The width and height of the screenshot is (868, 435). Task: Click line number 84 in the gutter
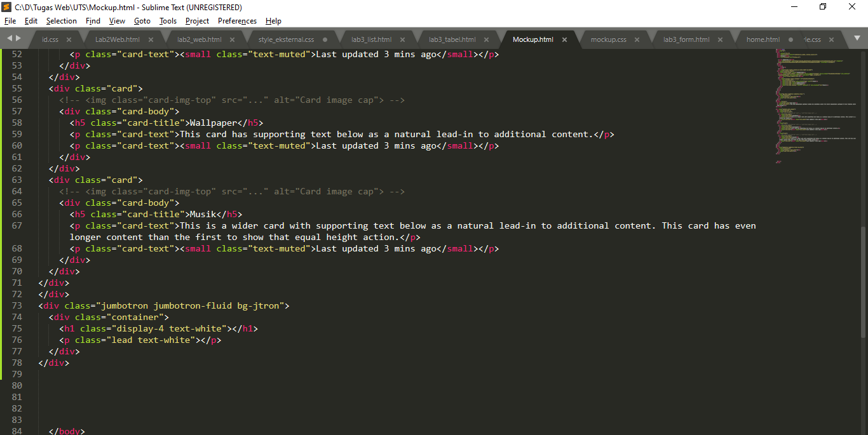[17, 431]
